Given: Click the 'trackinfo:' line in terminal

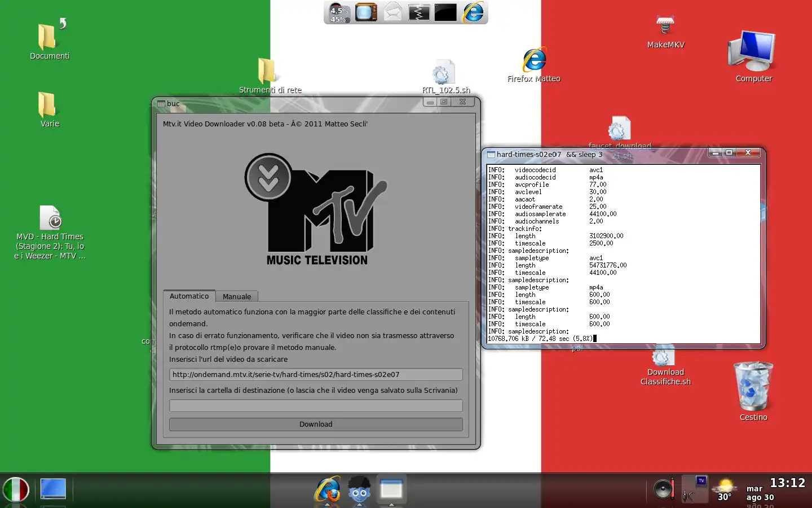Looking at the screenshot, I should point(515,229).
